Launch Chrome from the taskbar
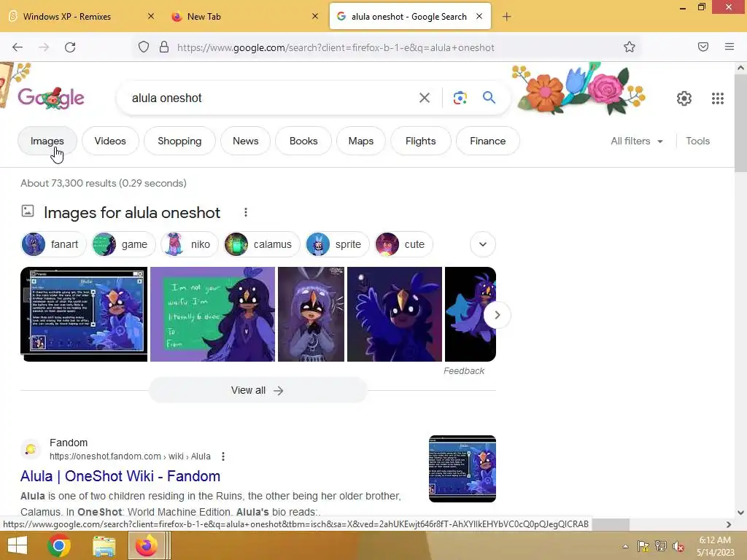 pyautogui.click(x=59, y=545)
